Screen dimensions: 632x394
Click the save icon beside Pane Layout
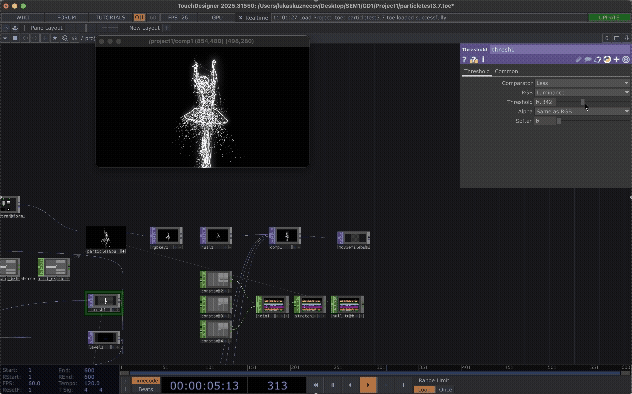(15, 28)
